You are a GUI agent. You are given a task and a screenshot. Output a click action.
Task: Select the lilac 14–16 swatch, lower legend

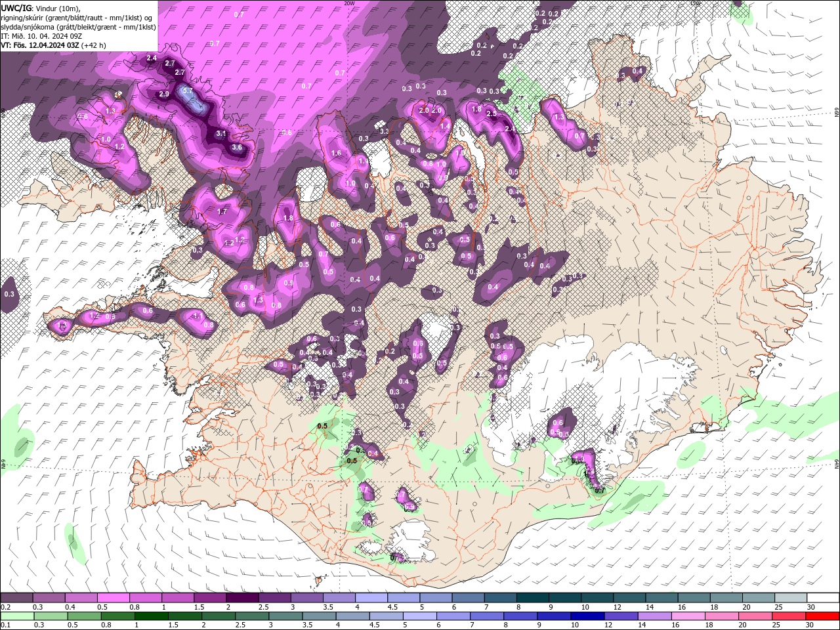tap(655, 616)
